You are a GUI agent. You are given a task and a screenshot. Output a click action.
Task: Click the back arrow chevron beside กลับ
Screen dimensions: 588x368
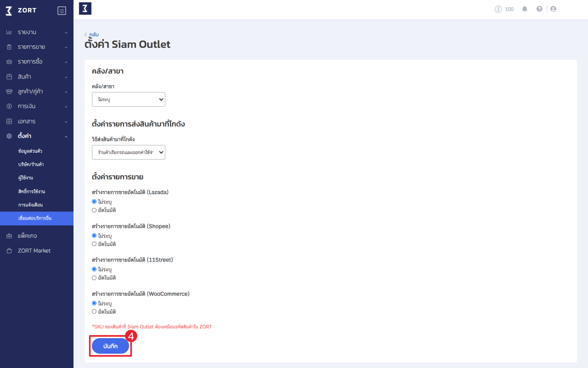tap(86, 34)
